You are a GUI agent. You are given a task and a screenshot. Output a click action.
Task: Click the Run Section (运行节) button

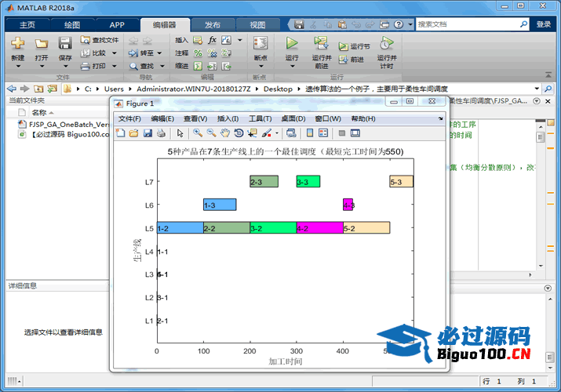[354, 46]
